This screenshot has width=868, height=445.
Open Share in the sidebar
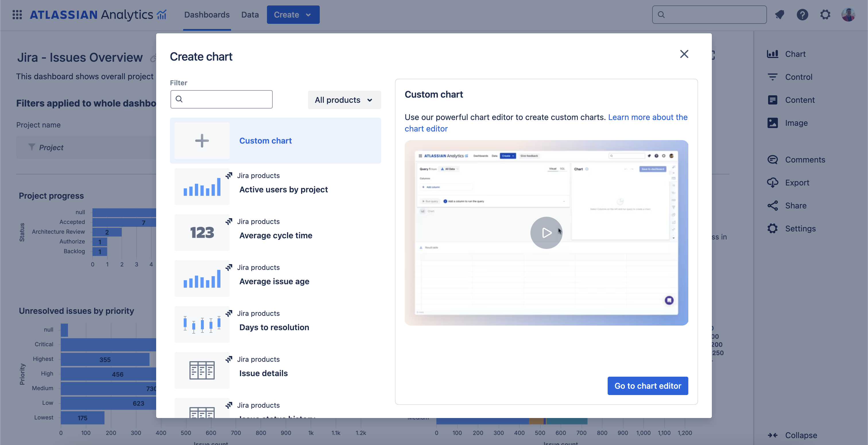click(x=787, y=205)
